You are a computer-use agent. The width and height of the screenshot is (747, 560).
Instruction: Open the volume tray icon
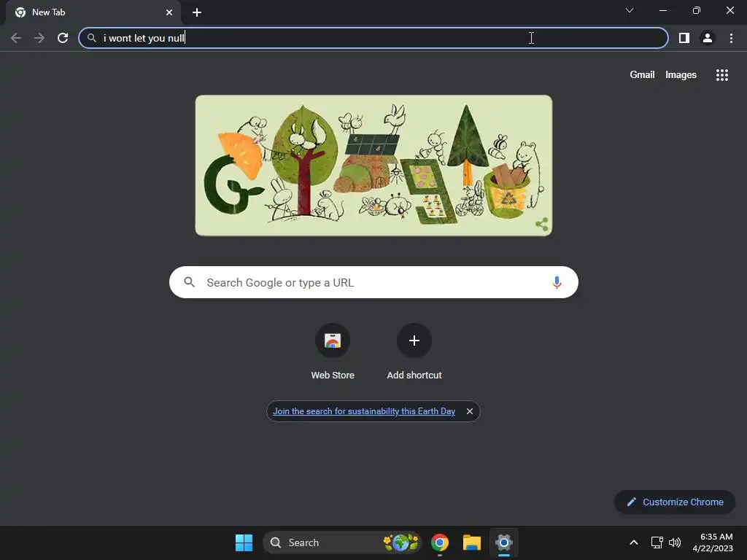point(675,542)
